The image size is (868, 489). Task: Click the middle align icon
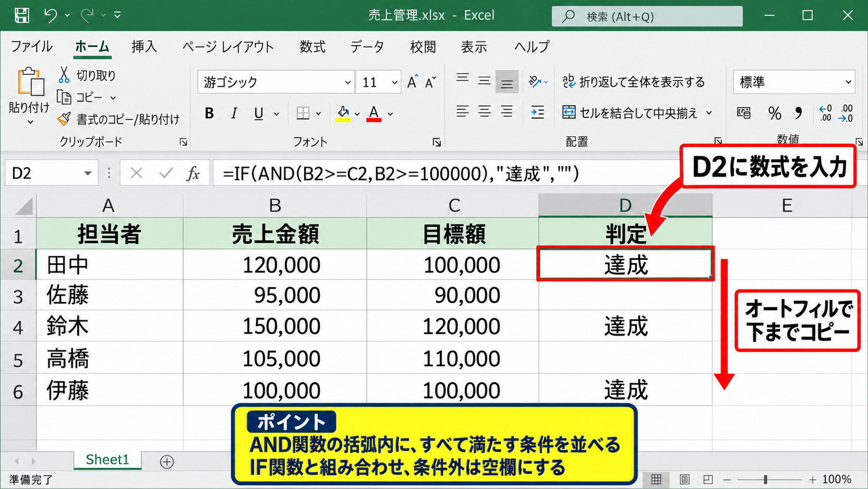[x=484, y=81]
